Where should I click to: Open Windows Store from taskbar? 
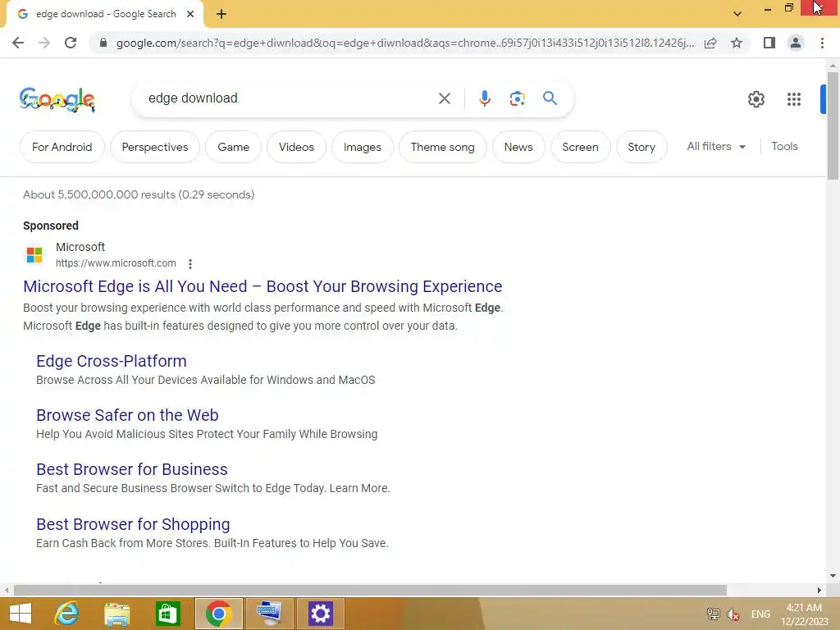(x=167, y=614)
